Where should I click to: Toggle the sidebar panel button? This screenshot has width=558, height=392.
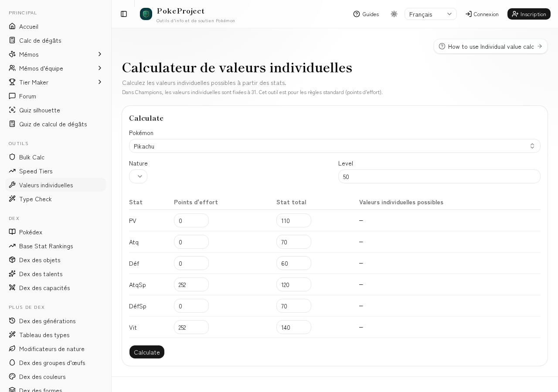point(124,14)
